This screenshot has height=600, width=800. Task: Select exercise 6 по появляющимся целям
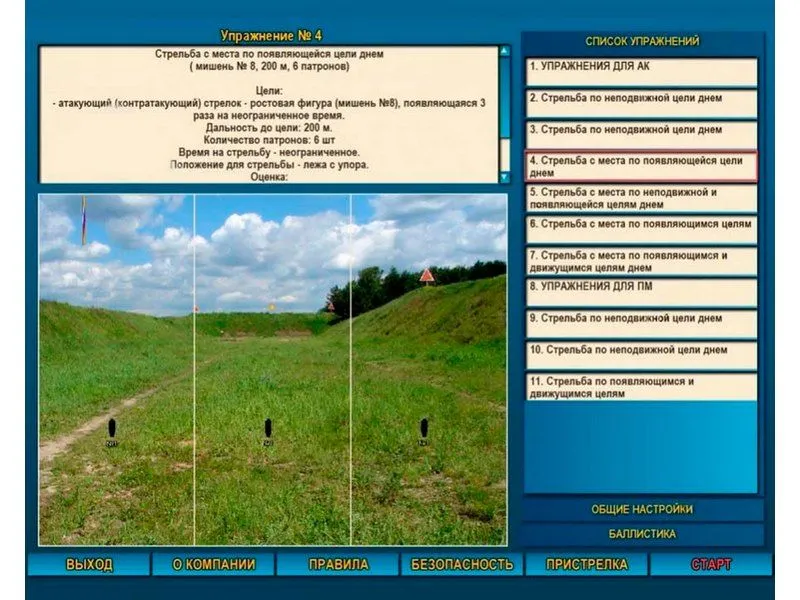tap(641, 226)
